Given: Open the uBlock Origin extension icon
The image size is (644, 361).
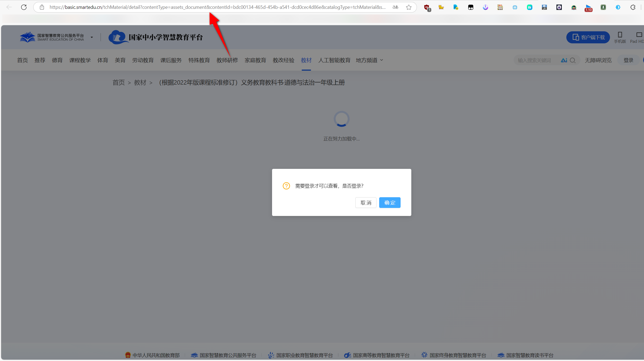Looking at the screenshot, I should tap(427, 7).
